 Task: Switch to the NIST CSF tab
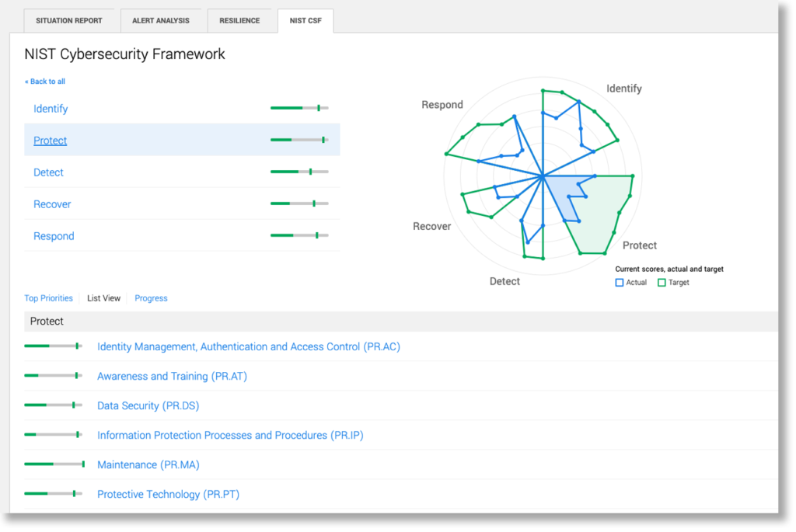click(305, 21)
